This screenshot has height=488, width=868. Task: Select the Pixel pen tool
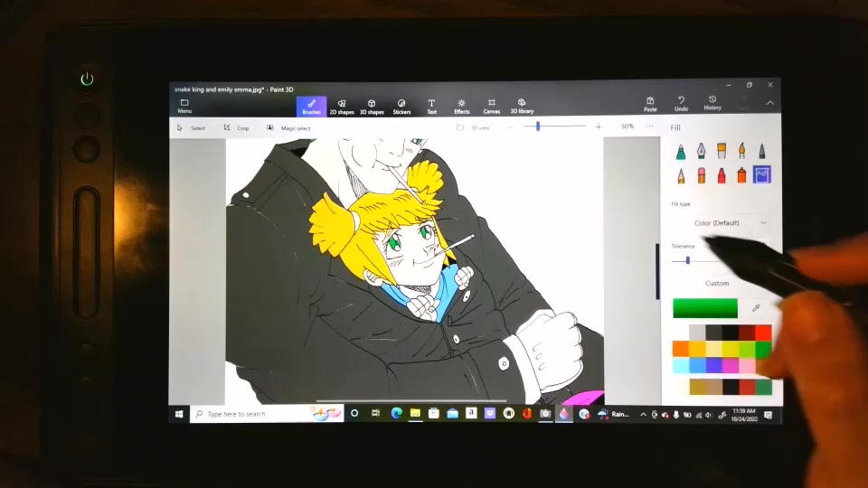(x=761, y=151)
